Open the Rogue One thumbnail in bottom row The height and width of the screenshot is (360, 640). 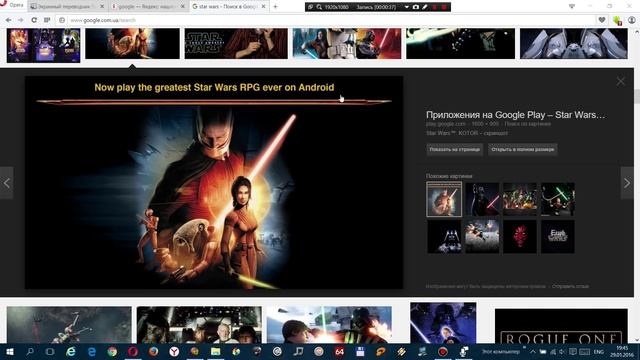click(561, 326)
